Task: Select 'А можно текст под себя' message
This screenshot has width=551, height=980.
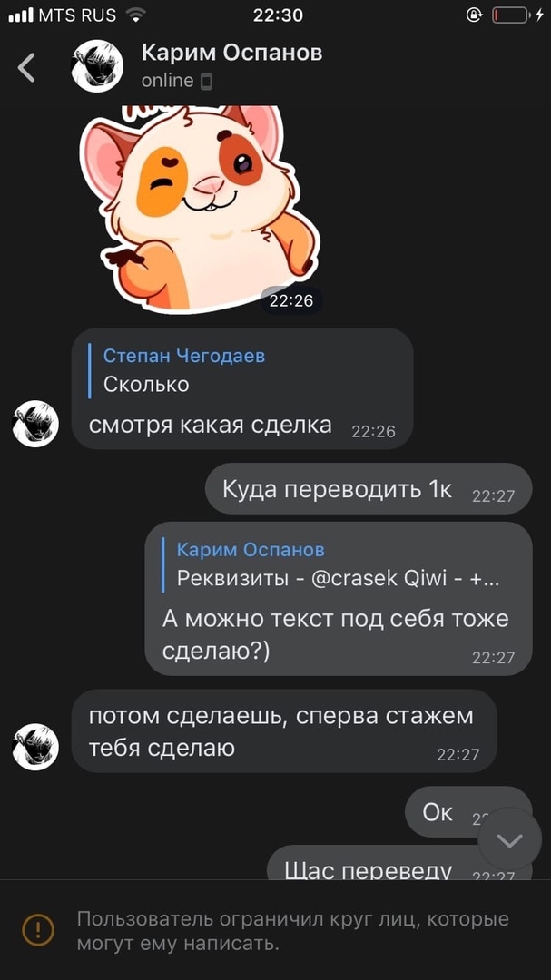Action: click(339, 599)
